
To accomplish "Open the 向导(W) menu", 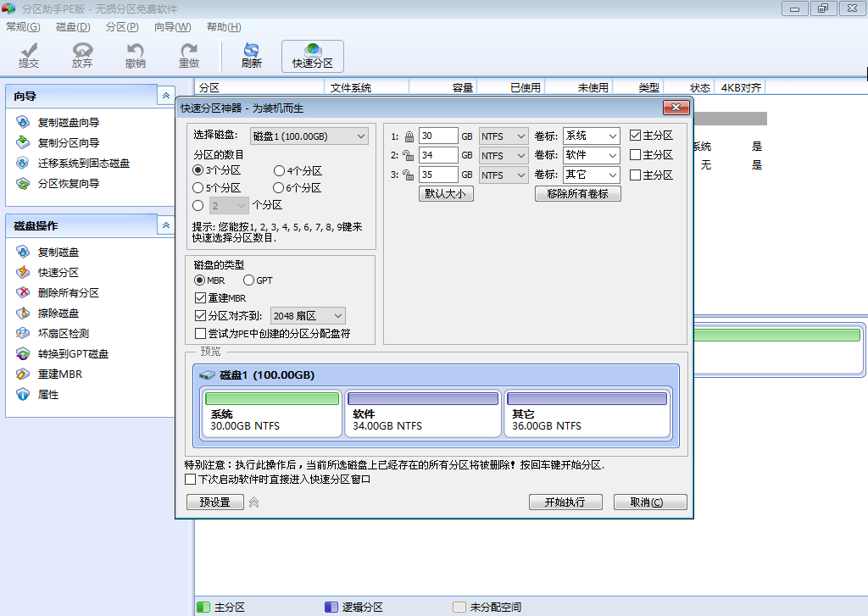I will [172, 26].
